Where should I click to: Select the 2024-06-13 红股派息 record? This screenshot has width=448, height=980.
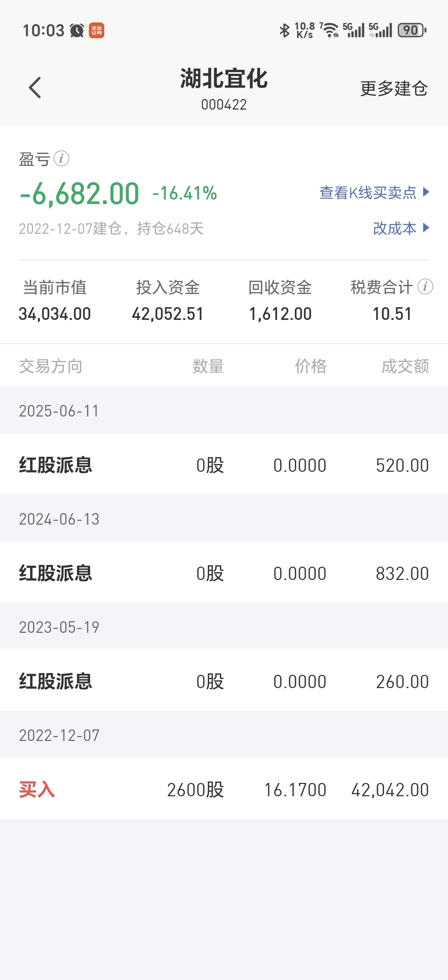click(224, 572)
